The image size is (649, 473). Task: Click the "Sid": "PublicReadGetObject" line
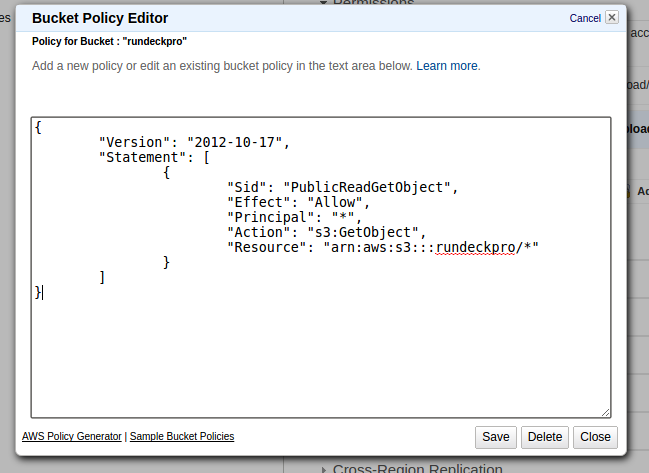[342, 187]
